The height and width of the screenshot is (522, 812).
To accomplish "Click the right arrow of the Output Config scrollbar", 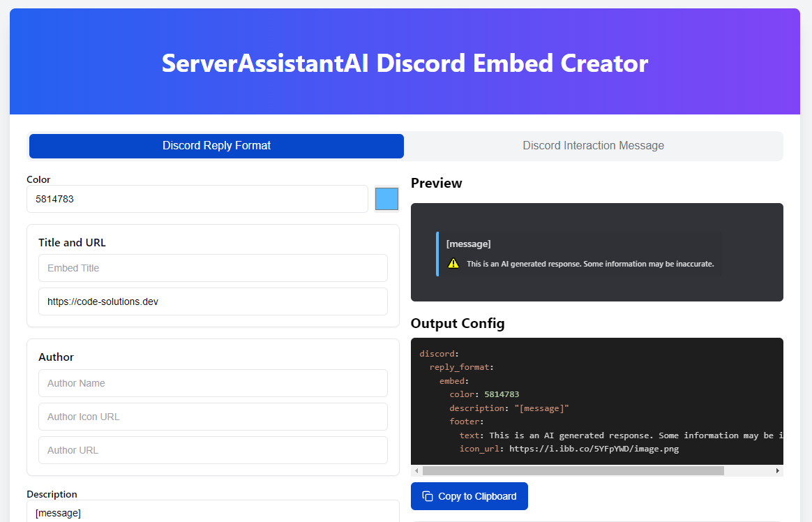I will (x=779, y=471).
